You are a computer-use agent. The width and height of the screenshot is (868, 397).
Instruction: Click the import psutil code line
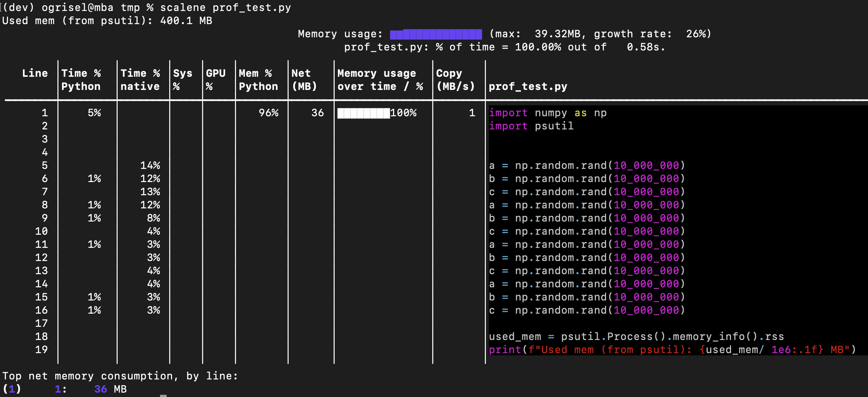click(532, 126)
